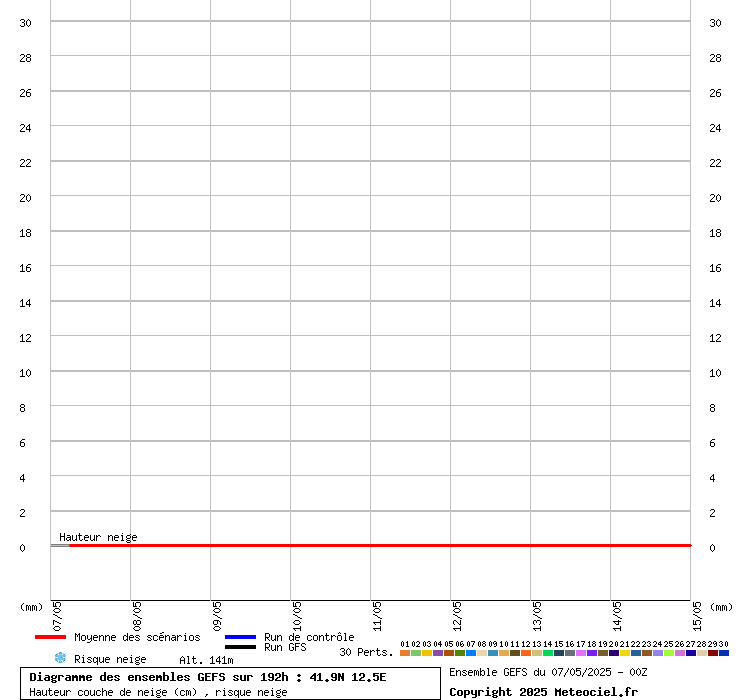
Task: Click the blue Run de contrôle legend line
Action: pos(240,637)
